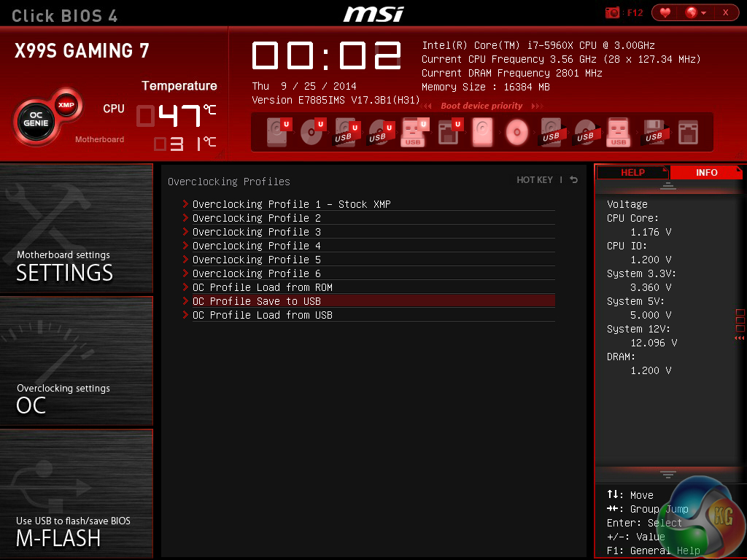Image resolution: width=747 pixels, height=560 pixels.
Task: Select the UEFI USB key boot icon
Action: coord(414,132)
